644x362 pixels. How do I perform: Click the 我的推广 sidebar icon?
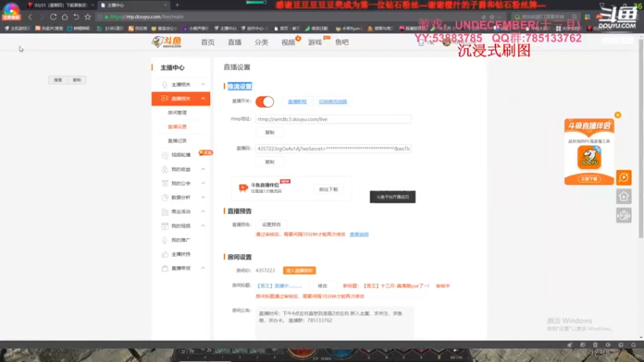(165, 240)
